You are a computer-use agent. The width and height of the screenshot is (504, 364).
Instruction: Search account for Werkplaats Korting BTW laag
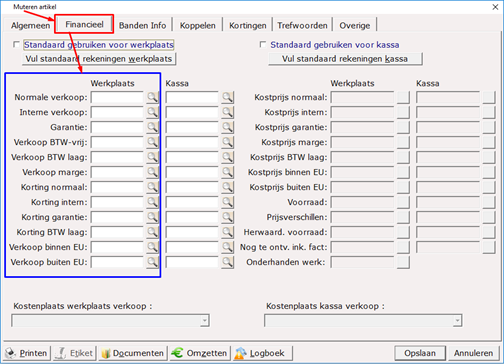[152, 232]
